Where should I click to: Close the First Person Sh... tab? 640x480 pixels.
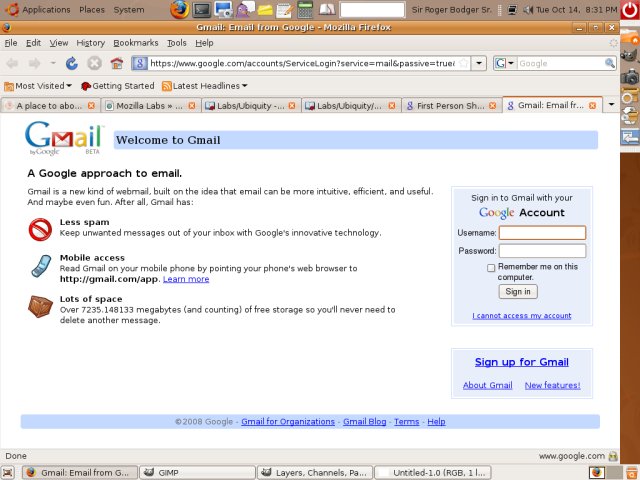pos(493,106)
